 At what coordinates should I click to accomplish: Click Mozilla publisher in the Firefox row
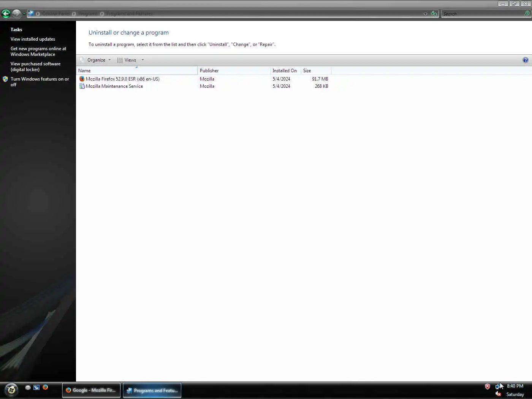click(207, 79)
